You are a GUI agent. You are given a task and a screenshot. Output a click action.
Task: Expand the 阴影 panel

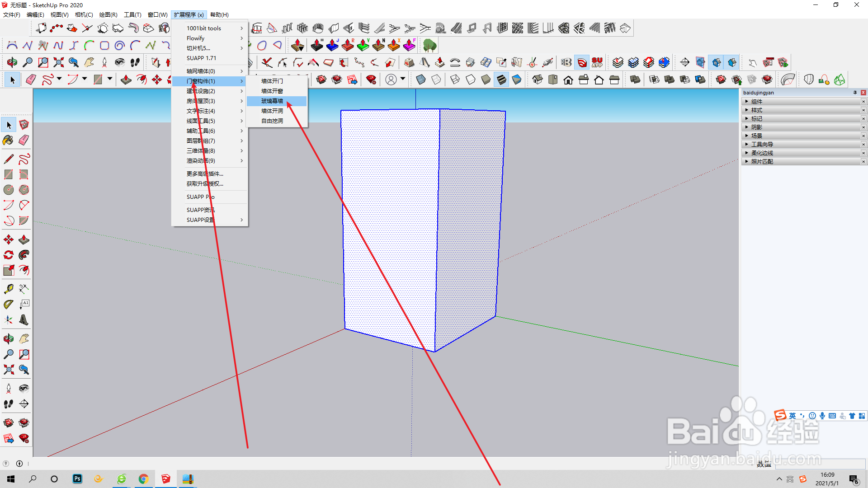coord(756,127)
